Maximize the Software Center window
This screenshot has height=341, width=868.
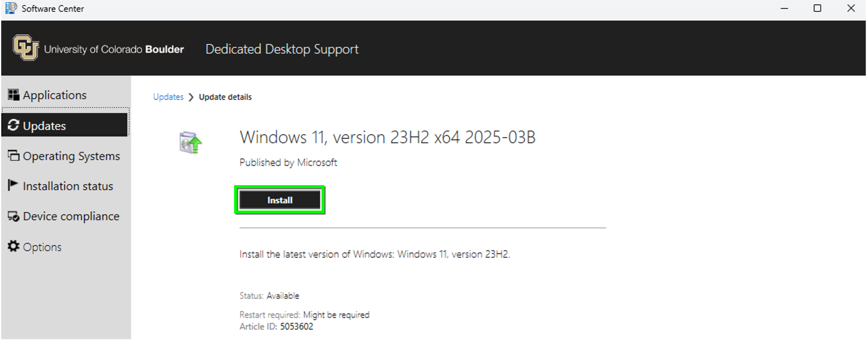817,8
